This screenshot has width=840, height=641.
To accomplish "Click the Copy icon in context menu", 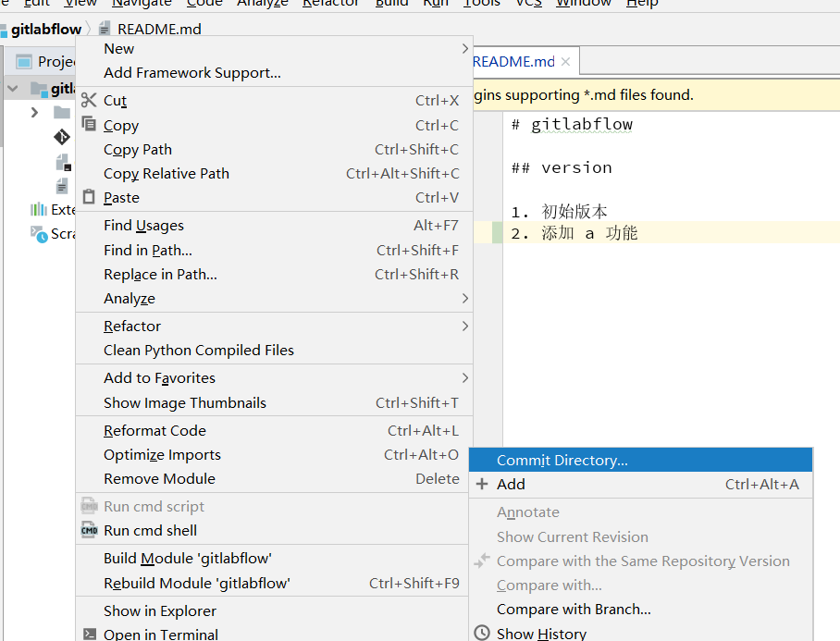I will 89,124.
